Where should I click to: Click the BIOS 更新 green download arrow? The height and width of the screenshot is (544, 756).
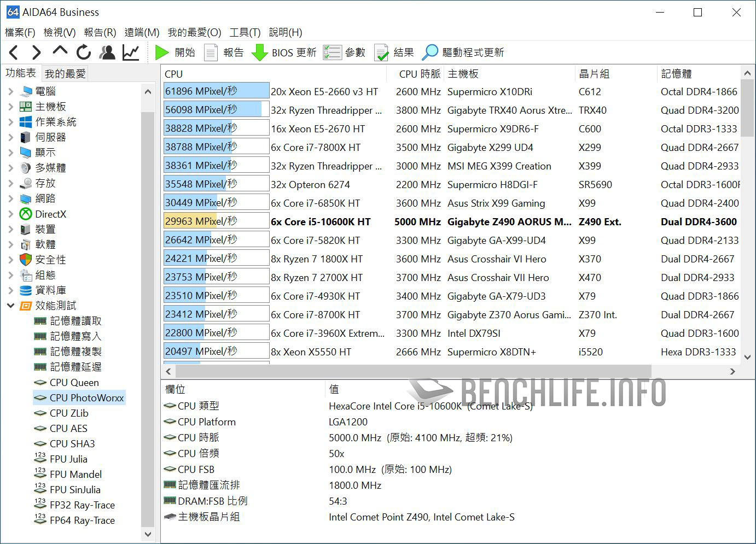click(259, 52)
